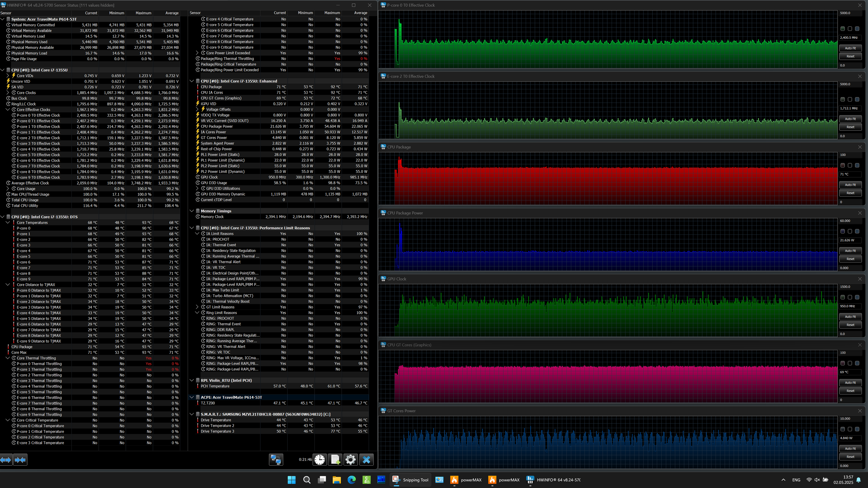This screenshot has width=868, height=488.
Task: Close the GPU Clock graph panel
Action: (x=860, y=279)
